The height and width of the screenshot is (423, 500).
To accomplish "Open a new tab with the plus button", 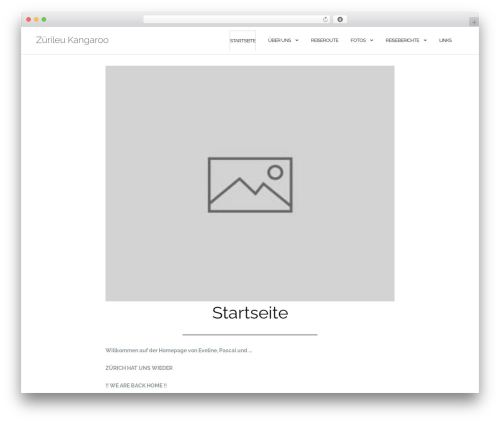I will click(x=474, y=22).
